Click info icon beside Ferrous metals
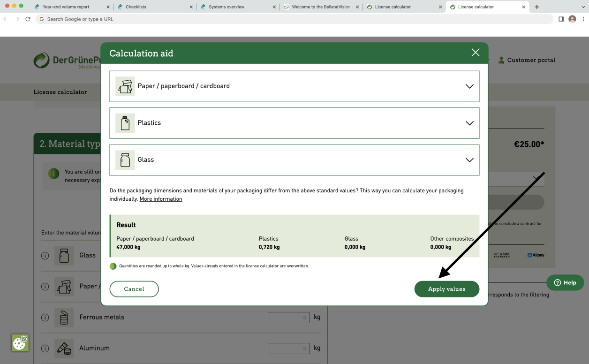Viewport: 589px width, 364px height. (x=45, y=318)
